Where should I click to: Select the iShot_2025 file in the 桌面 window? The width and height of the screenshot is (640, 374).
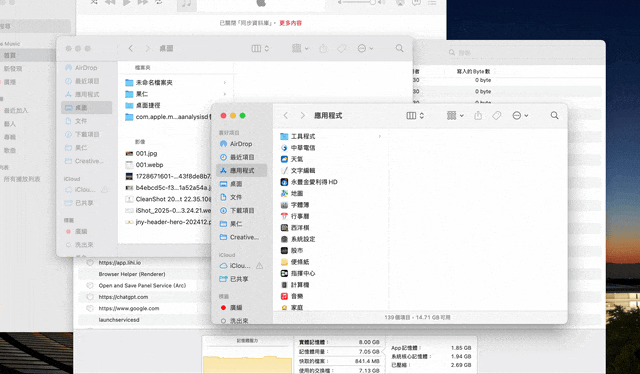[x=168, y=211]
